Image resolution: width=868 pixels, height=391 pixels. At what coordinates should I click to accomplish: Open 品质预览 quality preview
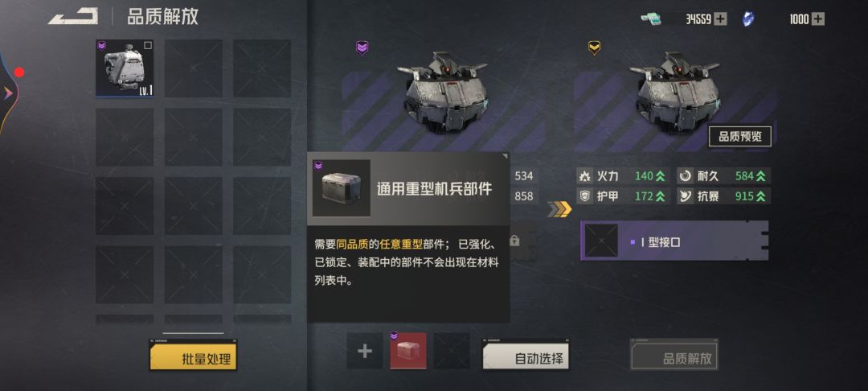point(740,136)
